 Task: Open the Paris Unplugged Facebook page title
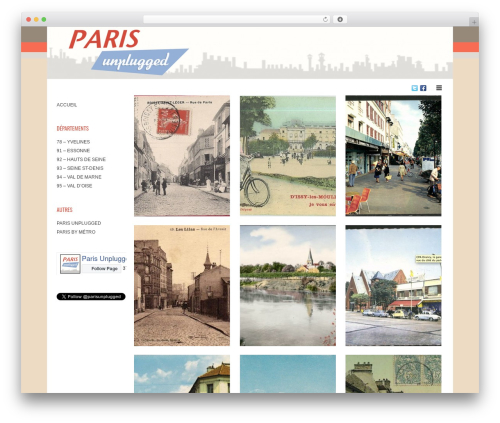pyautogui.click(x=104, y=259)
